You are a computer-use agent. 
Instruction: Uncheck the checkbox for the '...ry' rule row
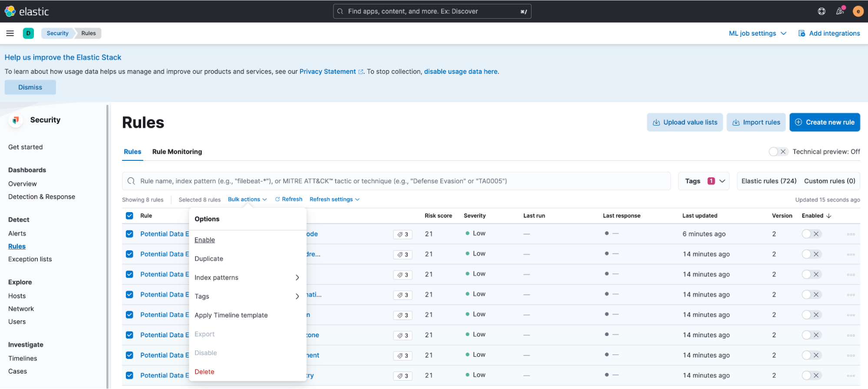pyautogui.click(x=129, y=376)
